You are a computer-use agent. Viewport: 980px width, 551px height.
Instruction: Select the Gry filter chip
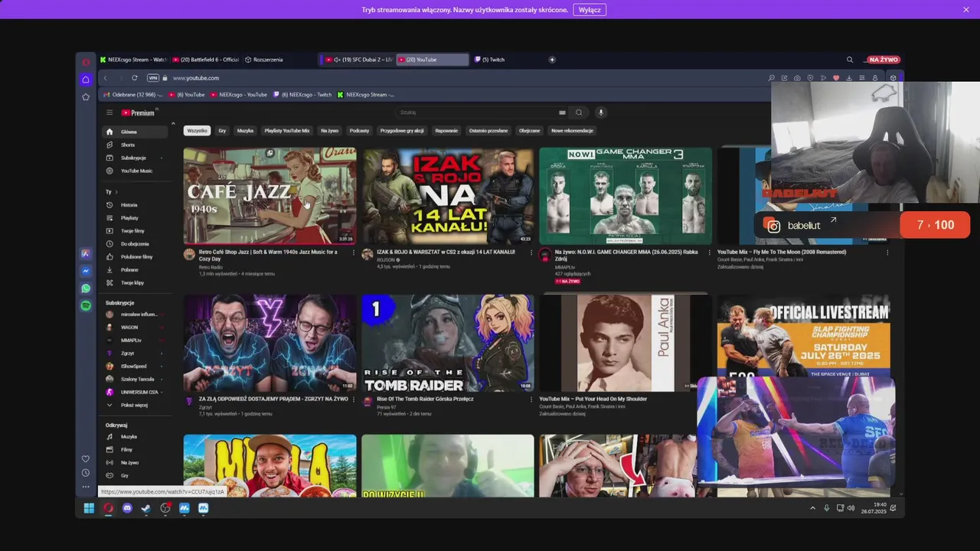pos(222,131)
